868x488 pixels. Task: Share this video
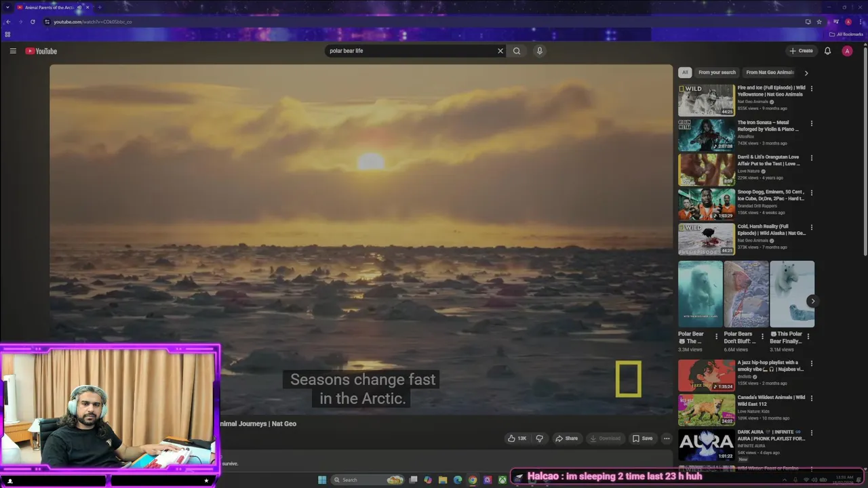566,439
